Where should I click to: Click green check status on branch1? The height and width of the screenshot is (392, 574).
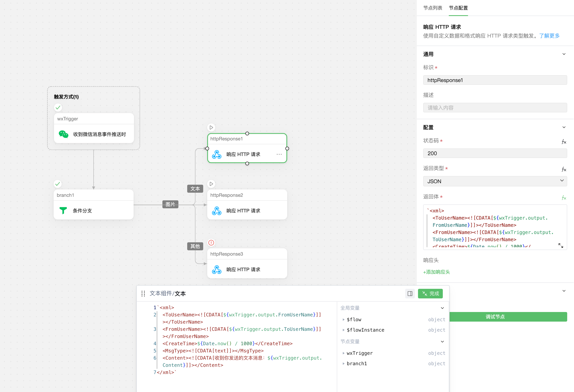(58, 184)
